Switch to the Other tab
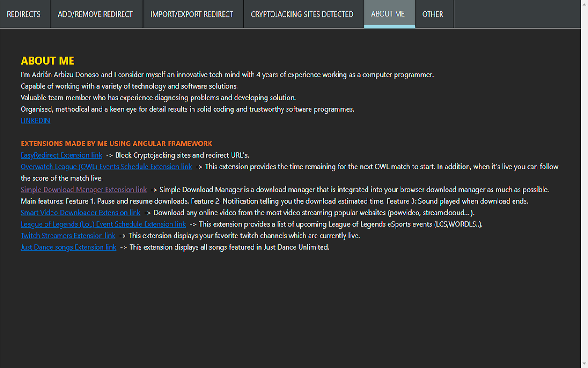 [433, 14]
